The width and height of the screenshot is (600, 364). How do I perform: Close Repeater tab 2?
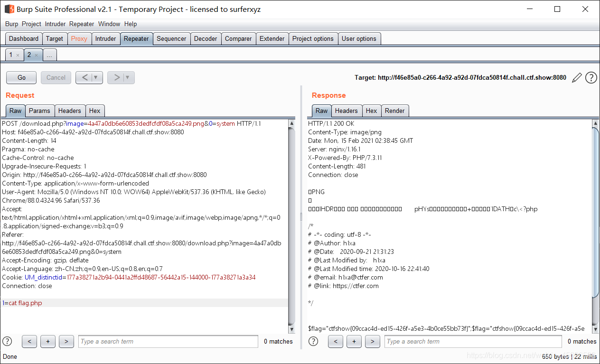point(36,56)
